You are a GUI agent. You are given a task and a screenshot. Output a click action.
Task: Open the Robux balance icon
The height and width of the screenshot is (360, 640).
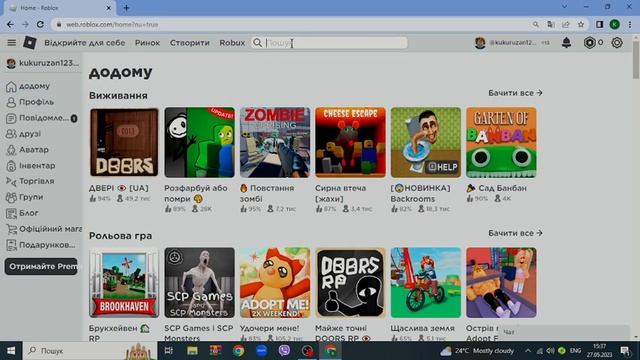pyautogui.click(x=589, y=42)
